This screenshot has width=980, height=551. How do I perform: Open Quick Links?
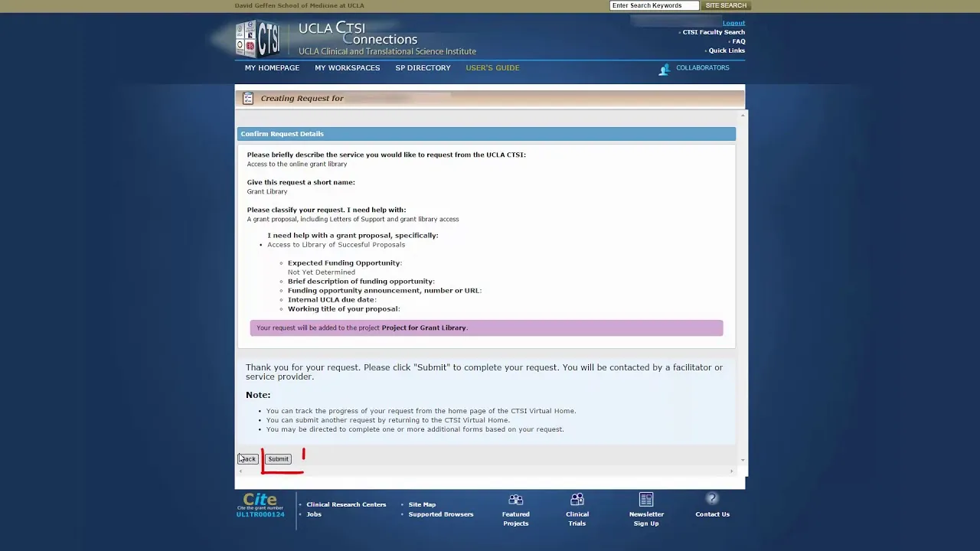pos(727,51)
